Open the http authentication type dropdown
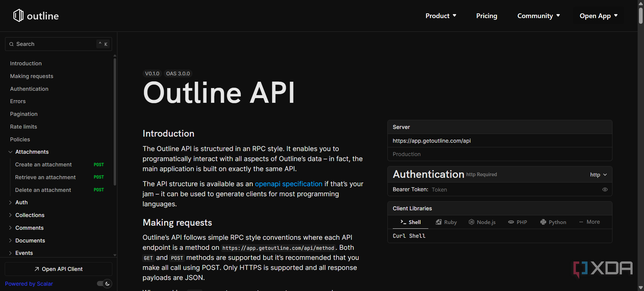The width and height of the screenshot is (644, 291). (x=598, y=174)
